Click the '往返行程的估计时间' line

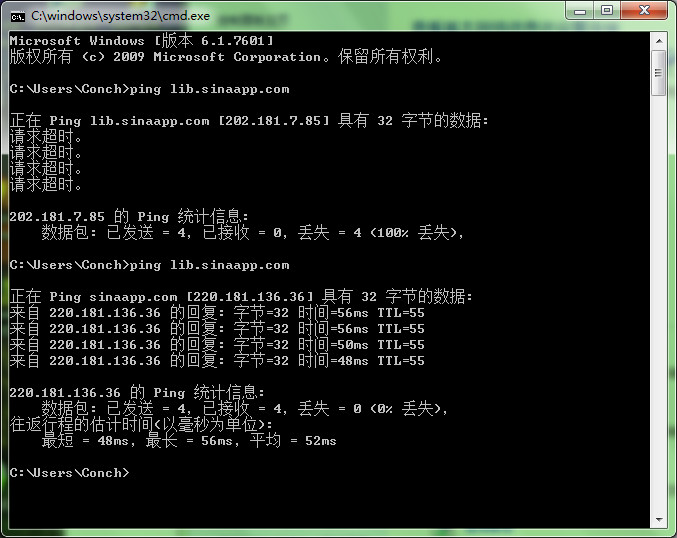coord(141,424)
